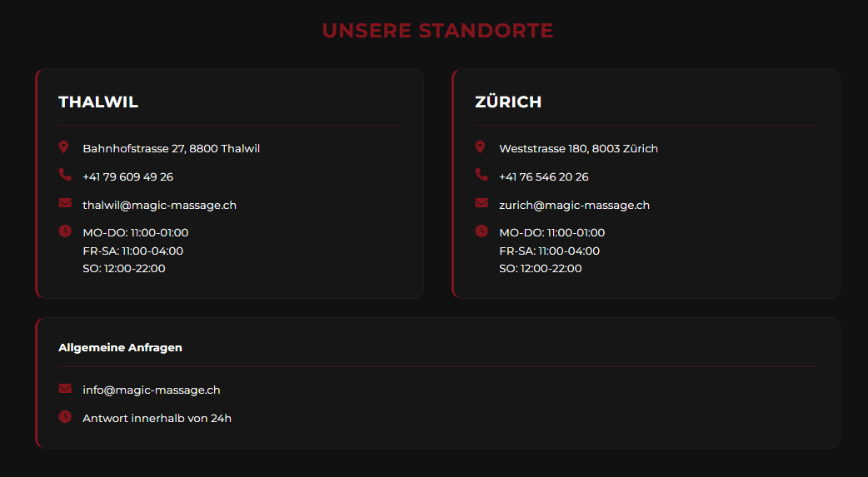The width and height of the screenshot is (868, 477).
Task: Call Zürich number +41 76 546 20 26
Action: (543, 177)
